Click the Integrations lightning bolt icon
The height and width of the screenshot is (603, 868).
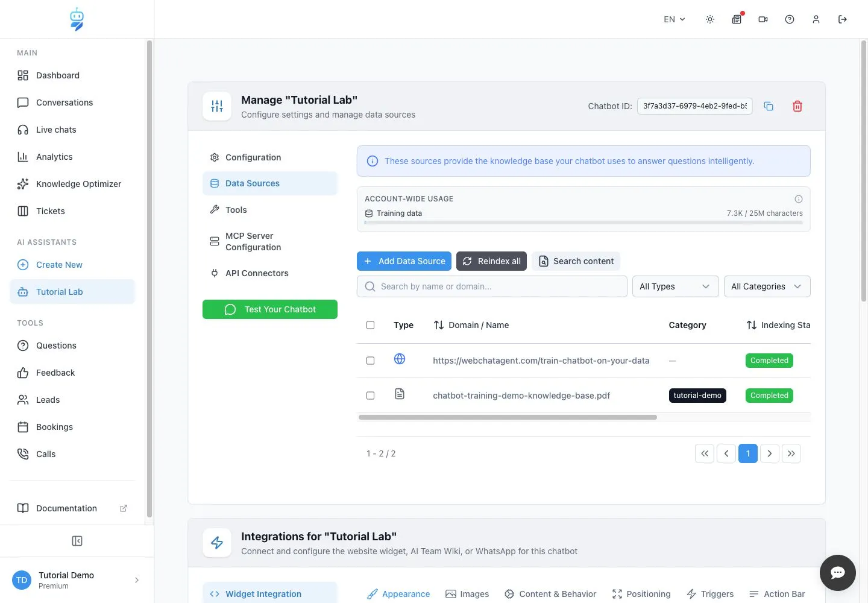[x=217, y=543]
